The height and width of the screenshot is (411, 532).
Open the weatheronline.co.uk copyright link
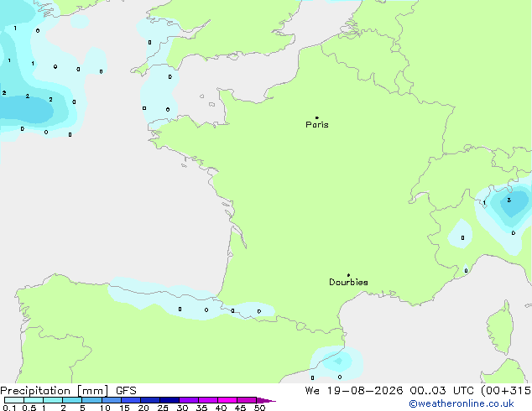tap(462, 403)
